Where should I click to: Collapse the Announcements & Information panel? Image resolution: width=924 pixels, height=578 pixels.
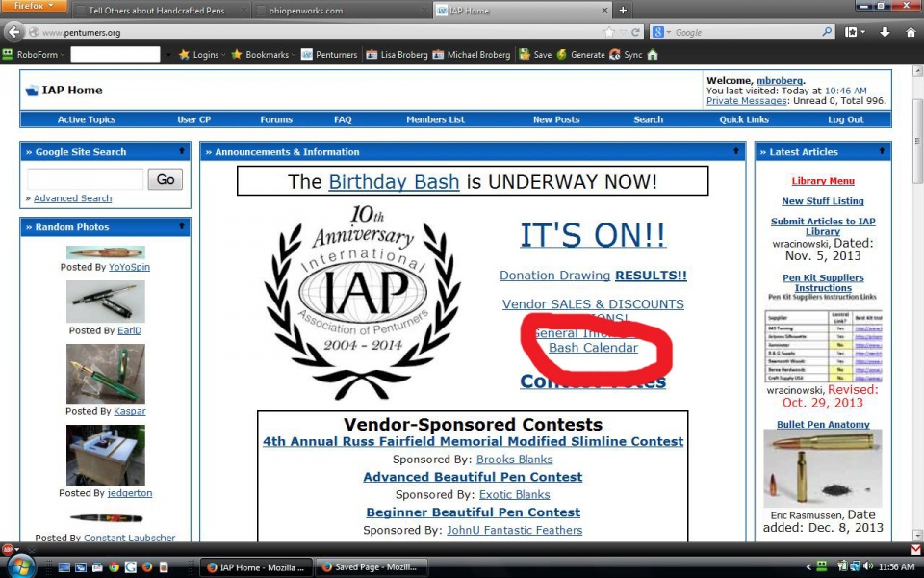coord(736,151)
